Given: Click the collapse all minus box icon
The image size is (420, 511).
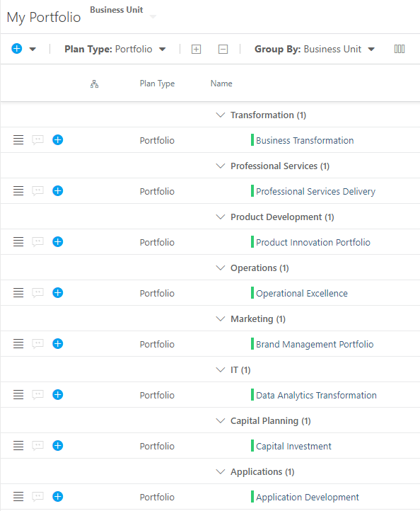Looking at the screenshot, I should 223,50.
